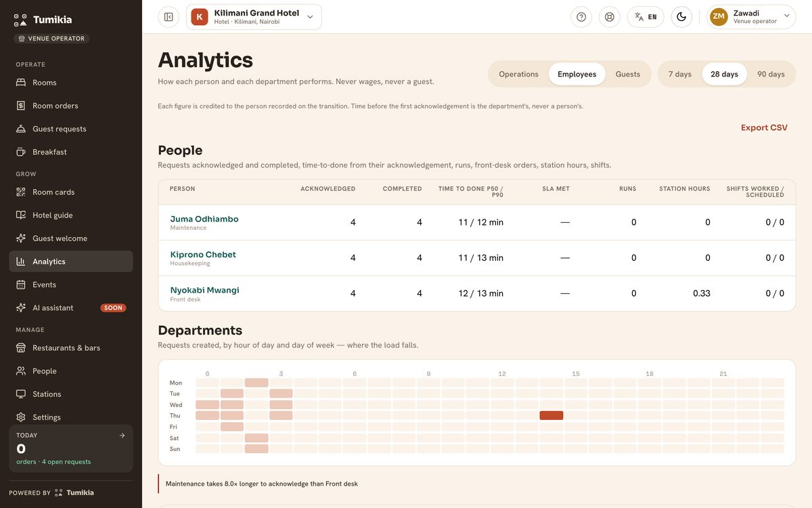The height and width of the screenshot is (508, 812).
Task: Select the 7 days range
Action: [680, 75]
